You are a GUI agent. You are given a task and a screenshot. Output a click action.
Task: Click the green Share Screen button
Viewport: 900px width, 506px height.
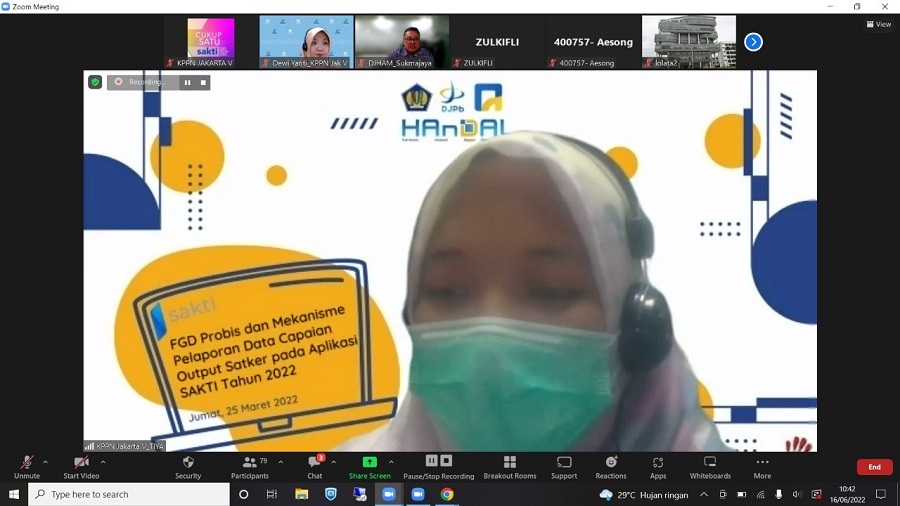click(x=369, y=466)
